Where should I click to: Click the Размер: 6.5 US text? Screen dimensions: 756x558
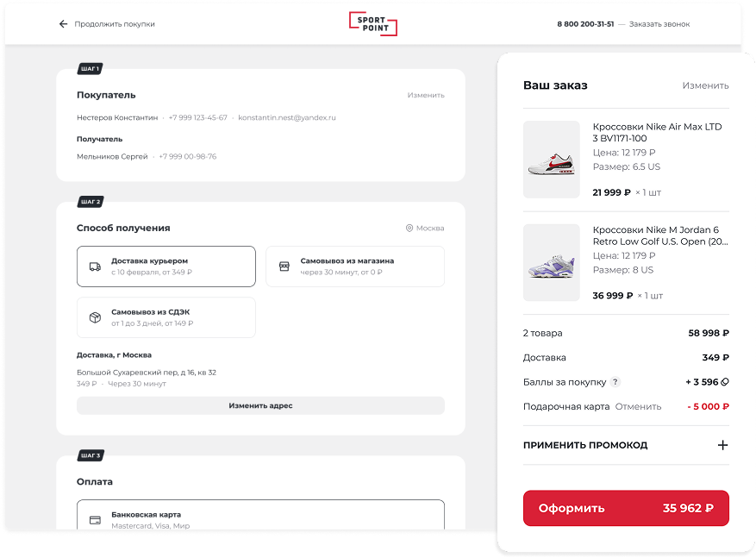[627, 166]
